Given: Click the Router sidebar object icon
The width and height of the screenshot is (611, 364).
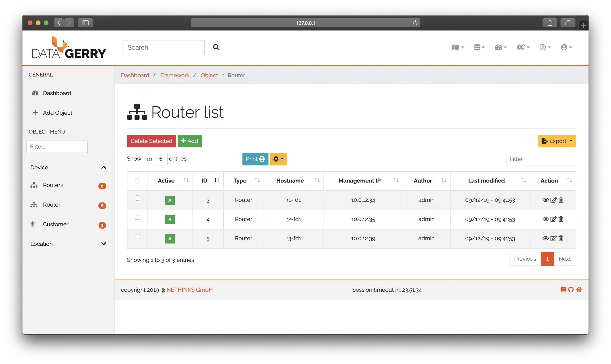Looking at the screenshot, I should 34,204.
